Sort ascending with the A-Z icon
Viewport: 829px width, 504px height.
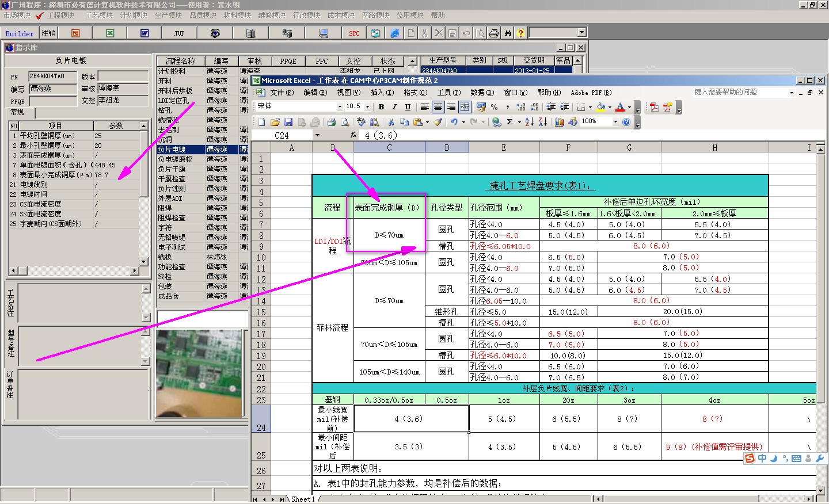[x=529, y=122]
